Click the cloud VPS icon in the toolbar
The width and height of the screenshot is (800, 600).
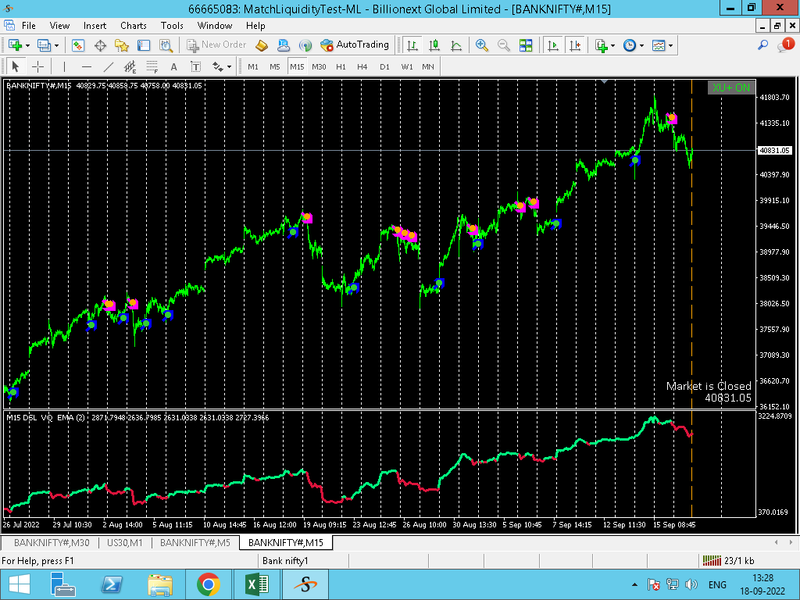[283, 45]
